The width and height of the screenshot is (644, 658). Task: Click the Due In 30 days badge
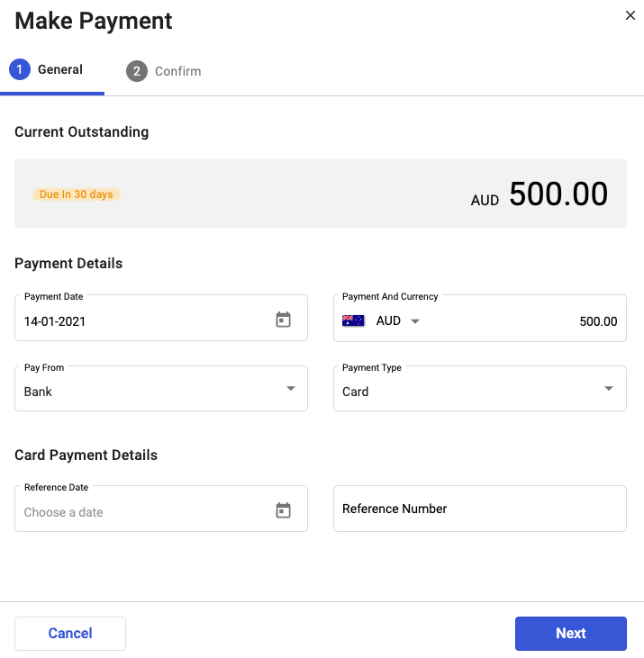[x=77, y=194]
